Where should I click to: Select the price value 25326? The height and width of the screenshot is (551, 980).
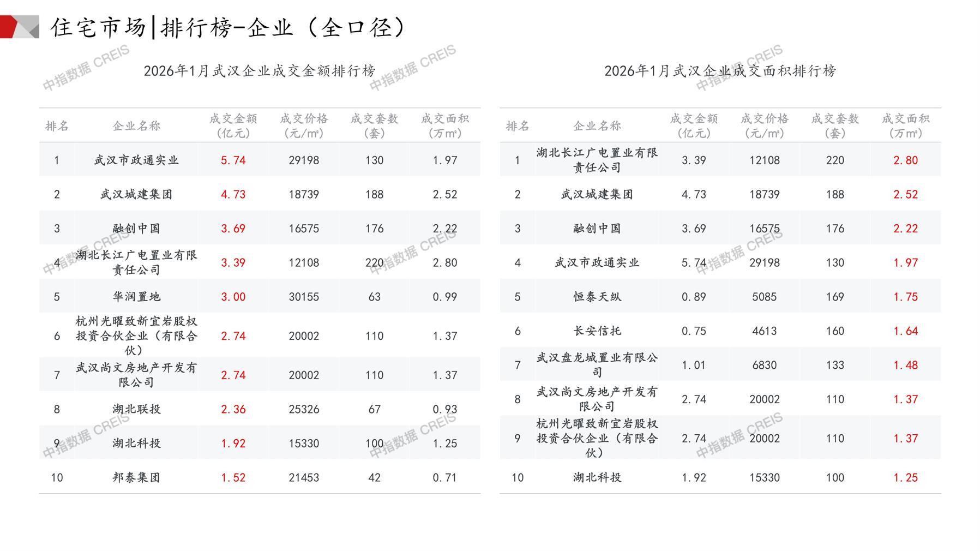pos(304,409)
